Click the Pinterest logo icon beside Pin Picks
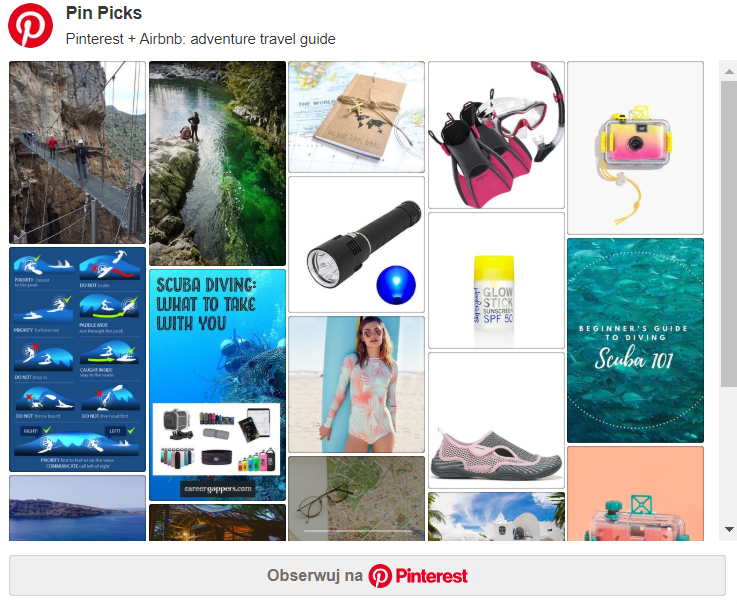Screen dimensions: 737x604 pos(31,25)
